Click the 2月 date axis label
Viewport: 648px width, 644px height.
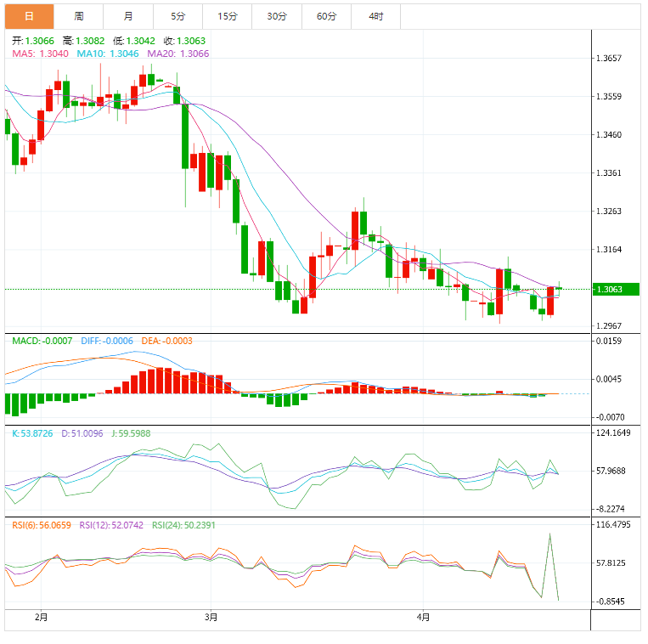click(41, 618)
